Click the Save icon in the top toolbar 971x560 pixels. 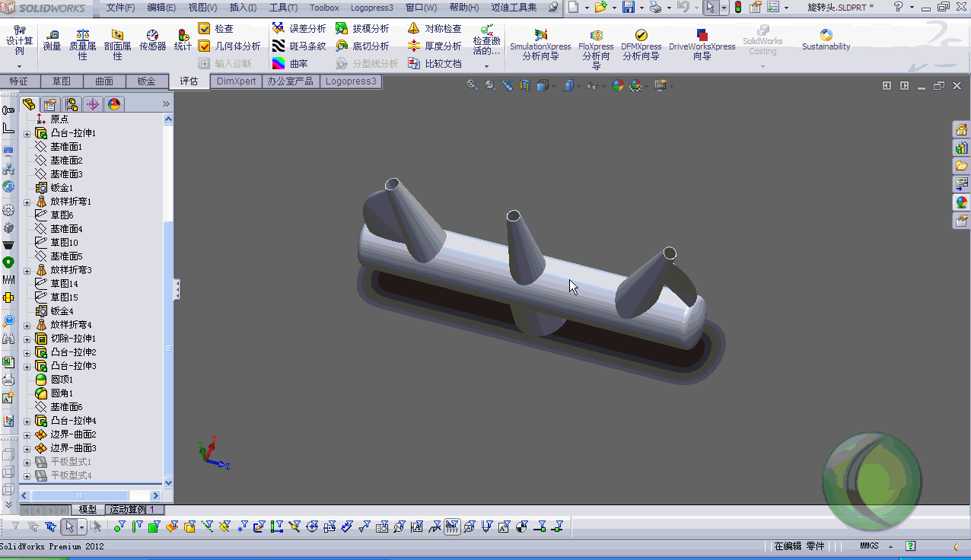click(629, 7)
